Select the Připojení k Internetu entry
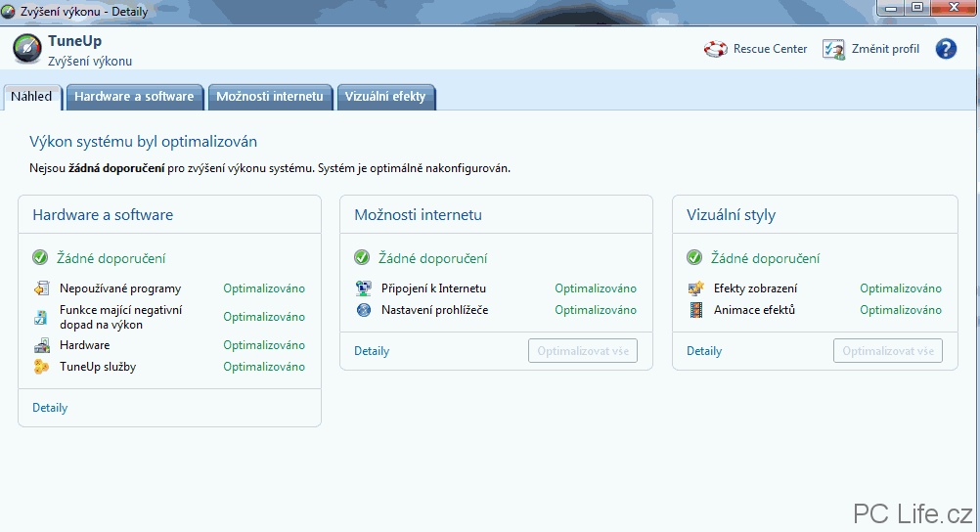The width and height of the screenshot is (980, 532). click(433, 288)
